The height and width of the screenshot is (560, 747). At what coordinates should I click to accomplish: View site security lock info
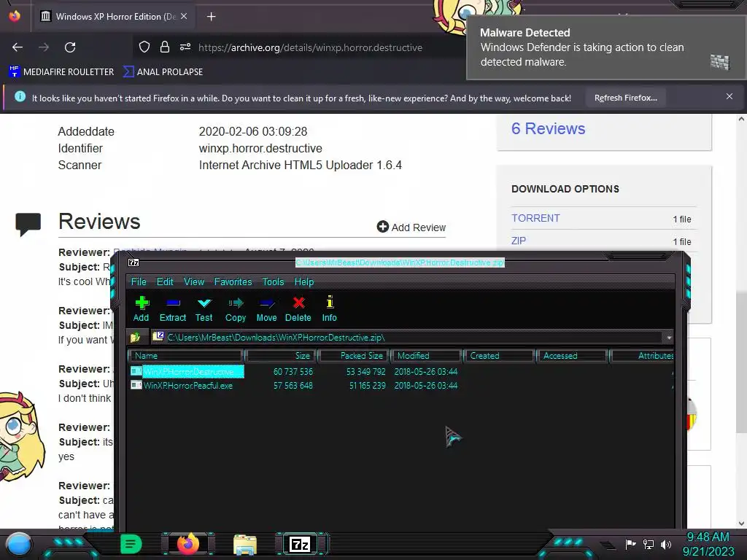point(165,47)
